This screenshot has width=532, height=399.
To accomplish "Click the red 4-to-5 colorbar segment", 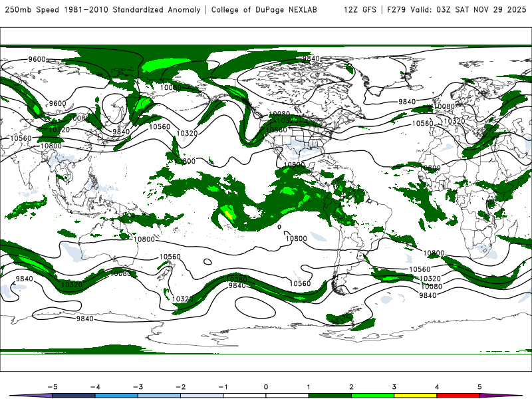I will (x=458, y=396).
